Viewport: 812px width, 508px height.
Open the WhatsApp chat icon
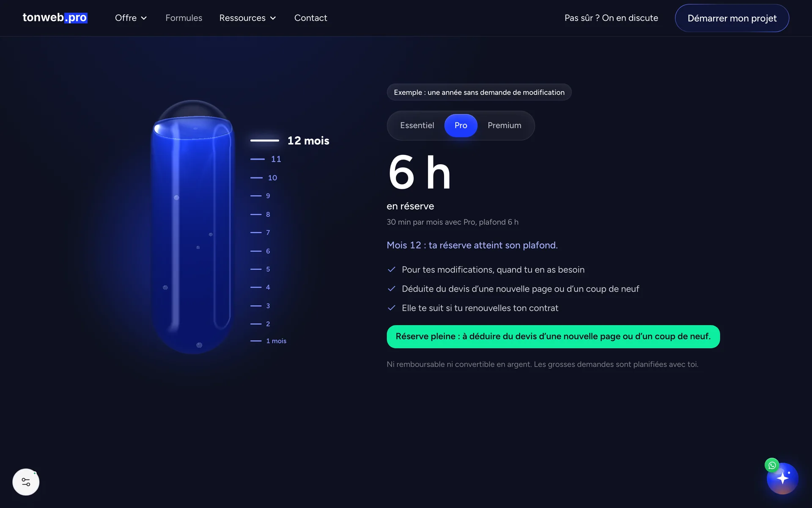pos(772,465)
